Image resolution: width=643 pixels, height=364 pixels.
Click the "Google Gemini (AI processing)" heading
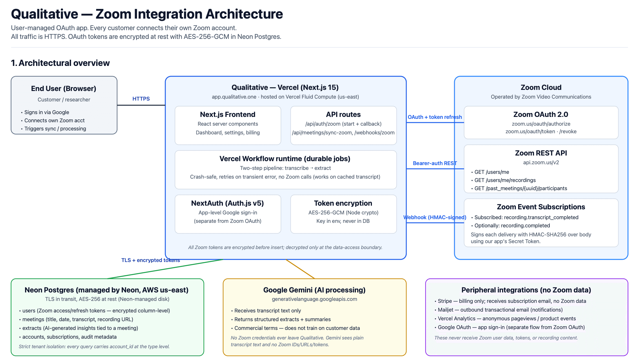(314, 290)
